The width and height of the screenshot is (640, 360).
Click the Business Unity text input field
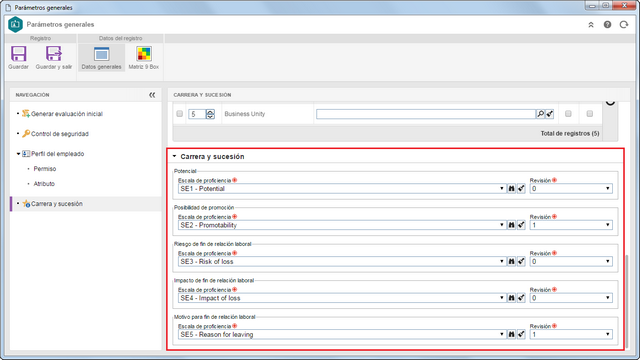pos(426,114)
